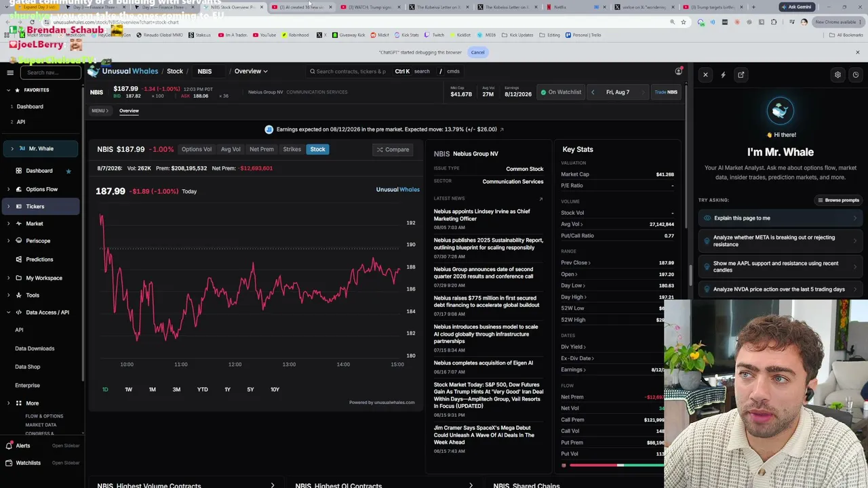Open the Alerts bell icon
The width and height of the screenshot is (868, 488).
click(9, 445)
